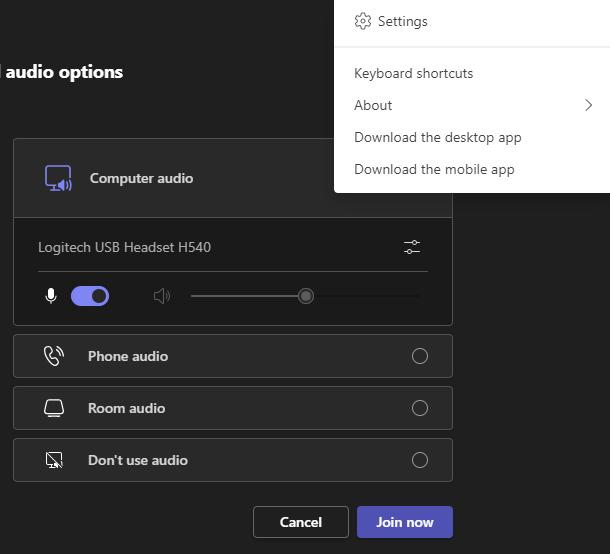Select the Room audio radio button

[x=420, y=408]
